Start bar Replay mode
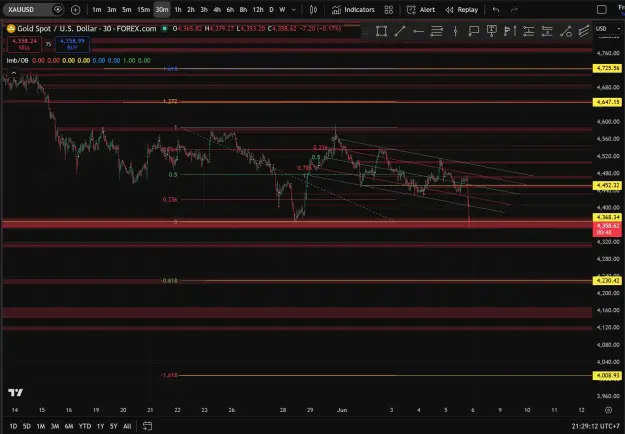 click(462, 10)
